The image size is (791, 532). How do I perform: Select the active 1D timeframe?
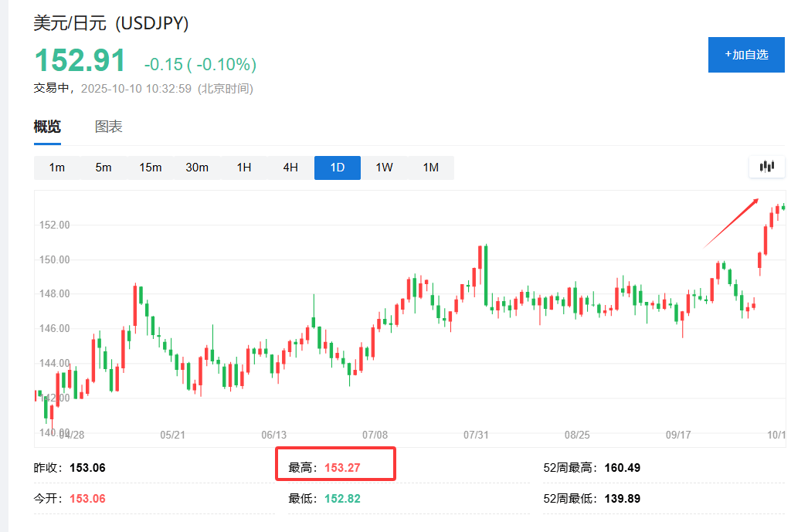pos(338,168)
